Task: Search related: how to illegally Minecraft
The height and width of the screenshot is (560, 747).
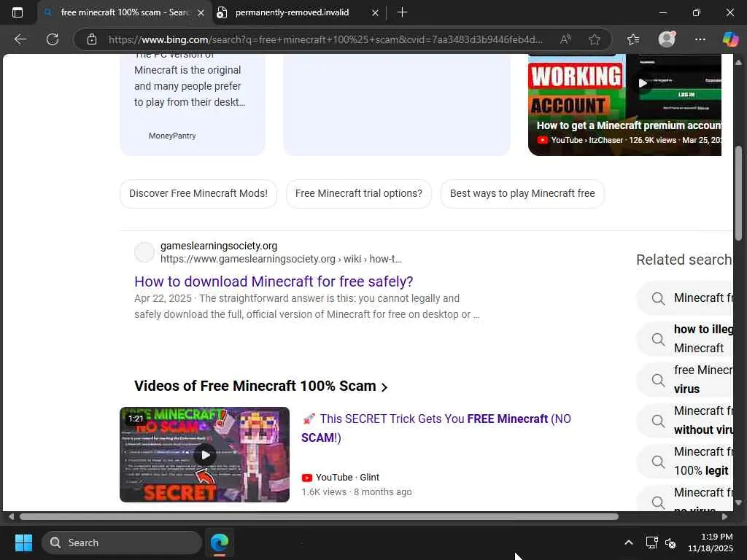Action: 684,338
